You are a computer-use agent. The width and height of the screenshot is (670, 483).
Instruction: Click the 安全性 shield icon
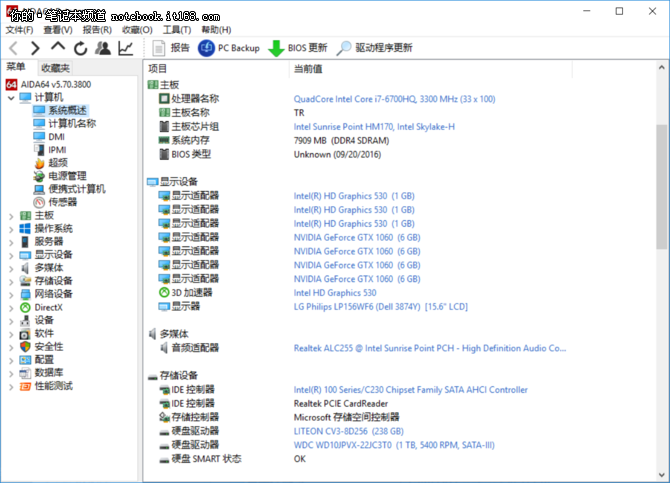pos(25,347)
